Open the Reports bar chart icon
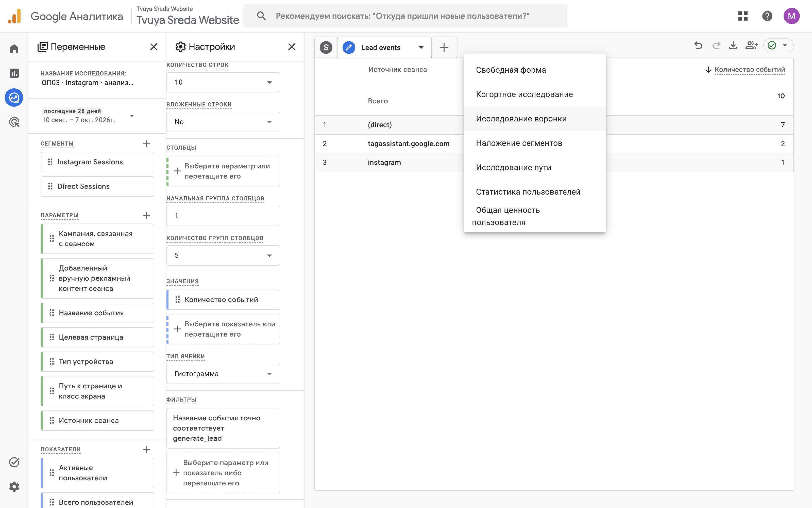Screen dimensions: 812x508 [x=14, y=73]
